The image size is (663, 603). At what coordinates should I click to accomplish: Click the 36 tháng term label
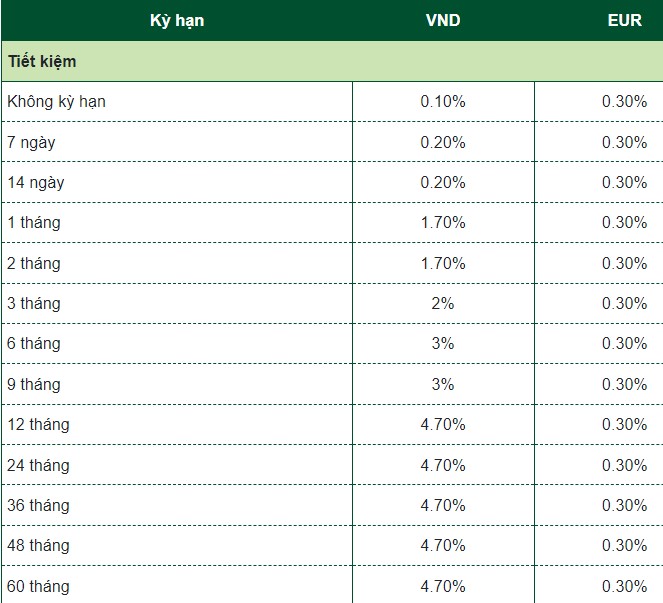38,505
